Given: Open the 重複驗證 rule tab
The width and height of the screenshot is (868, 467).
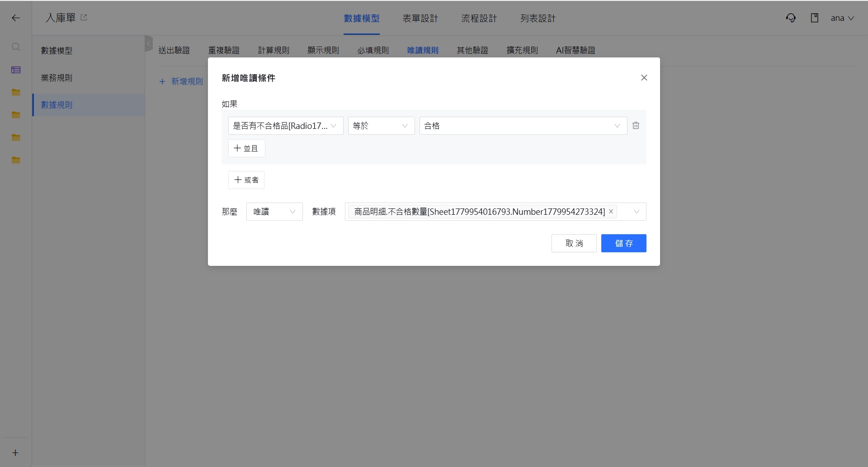Looking at the screenshot, I should pyautogui.click(x=224, y=50).
